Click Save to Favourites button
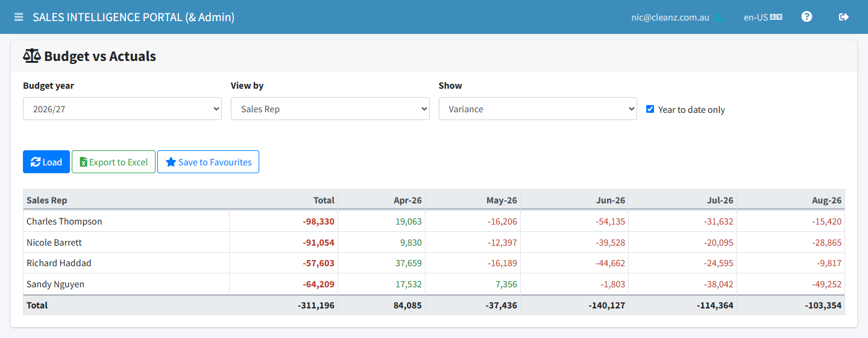This screenshot has width=868, height=338. [208, 162]
